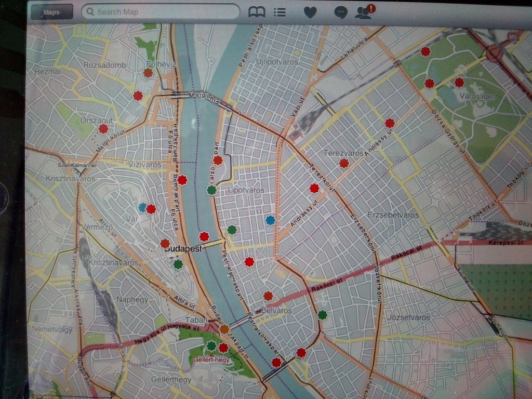Tap the orange pin at Tabán
This screenshot has width=532, height=399.
224,329
